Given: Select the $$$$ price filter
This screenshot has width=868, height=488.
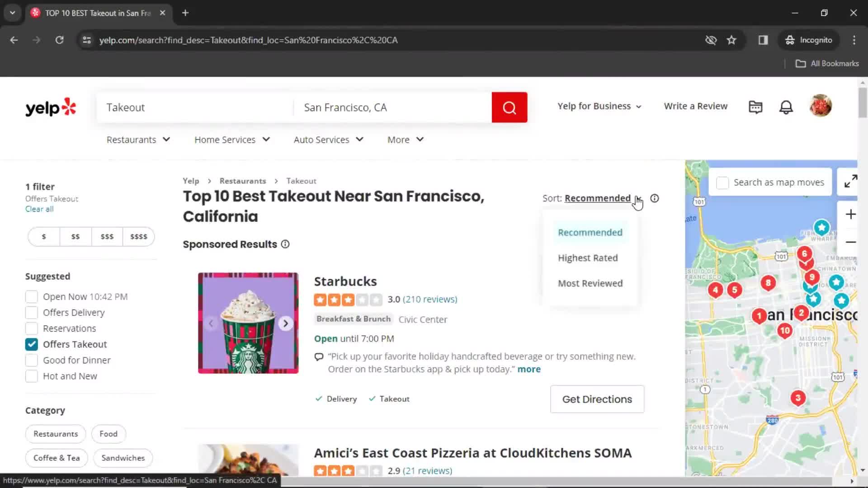Looking at the screenshot, I should (138, 237).
